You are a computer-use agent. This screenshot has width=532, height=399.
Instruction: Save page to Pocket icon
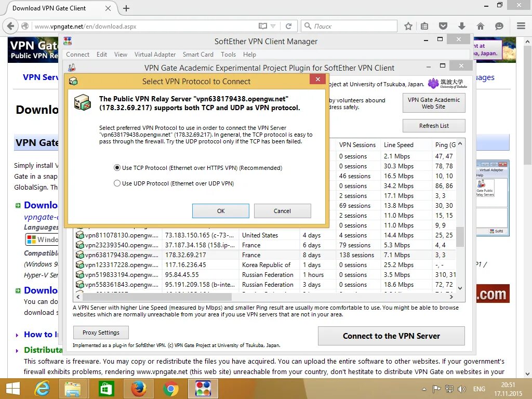(443, 26)
